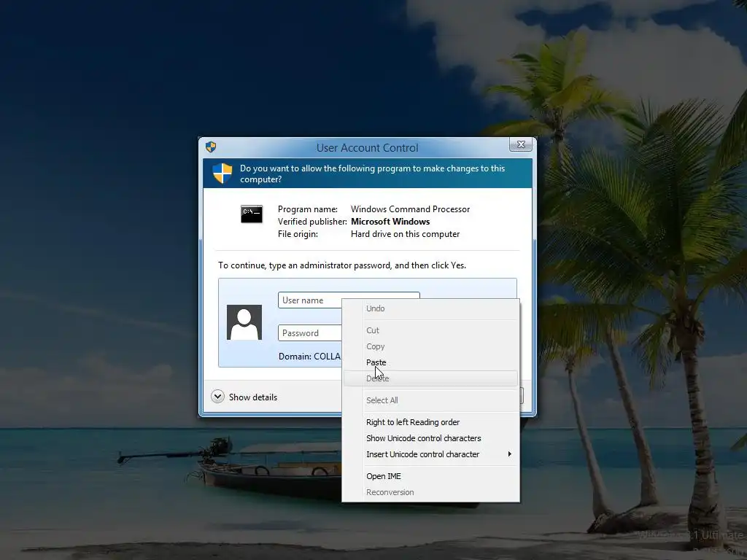Image resolution: width=747 pixels, height=560 pixels.
Task: Expand Insert Unicode control character submenu arrow
Action: pyautogui.click(x=510, y=454)
